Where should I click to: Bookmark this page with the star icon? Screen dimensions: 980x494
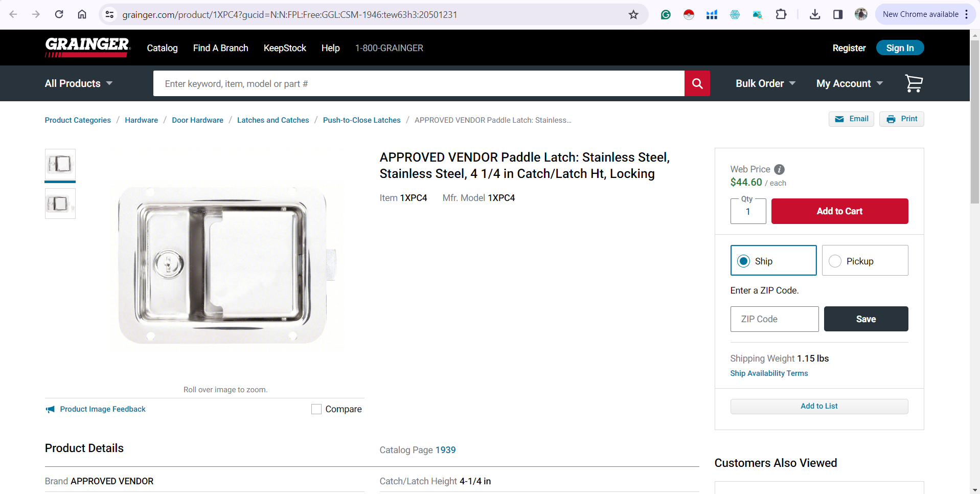point(633,14)
